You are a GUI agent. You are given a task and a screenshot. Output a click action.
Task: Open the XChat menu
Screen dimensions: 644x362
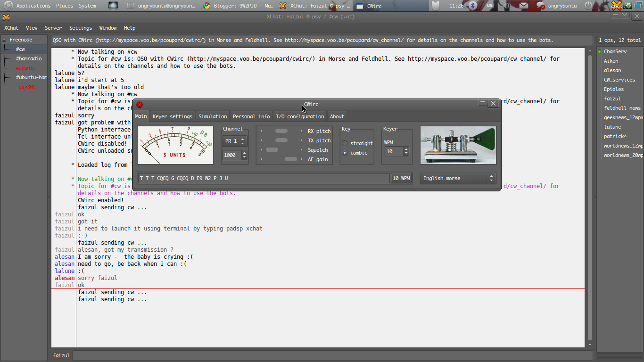tap(11, 28)
